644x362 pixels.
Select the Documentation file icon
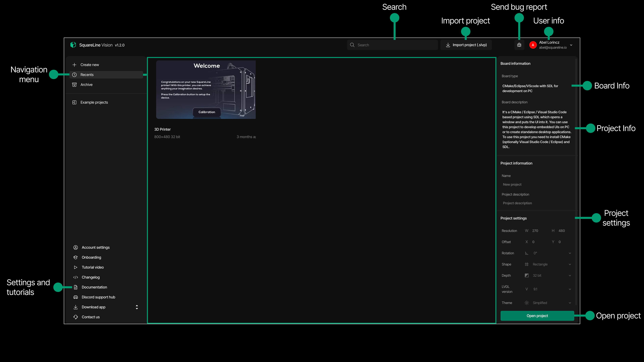click(75, 287)
